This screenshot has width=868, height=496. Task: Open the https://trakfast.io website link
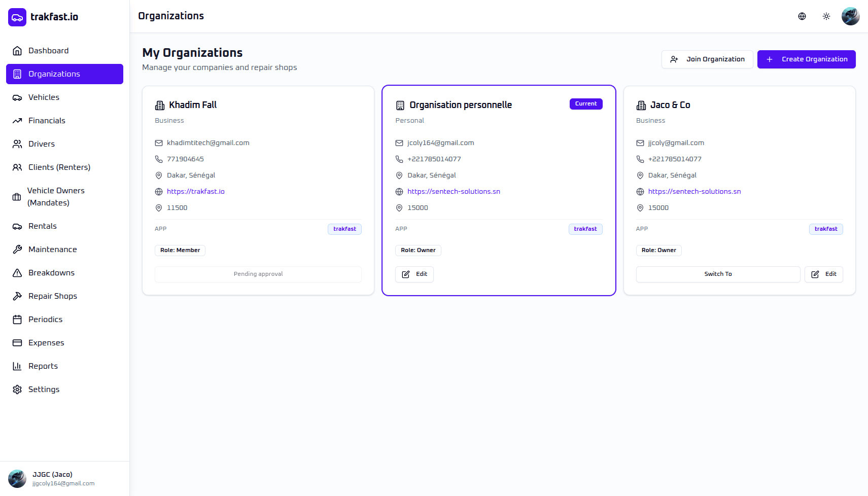point(196,192)
